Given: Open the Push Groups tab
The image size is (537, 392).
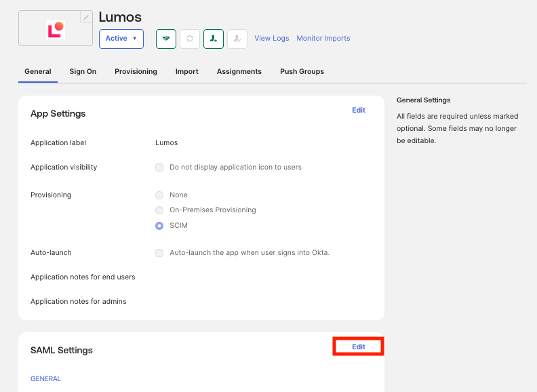Looking at the screenshot, I should (x=302, y=72).
